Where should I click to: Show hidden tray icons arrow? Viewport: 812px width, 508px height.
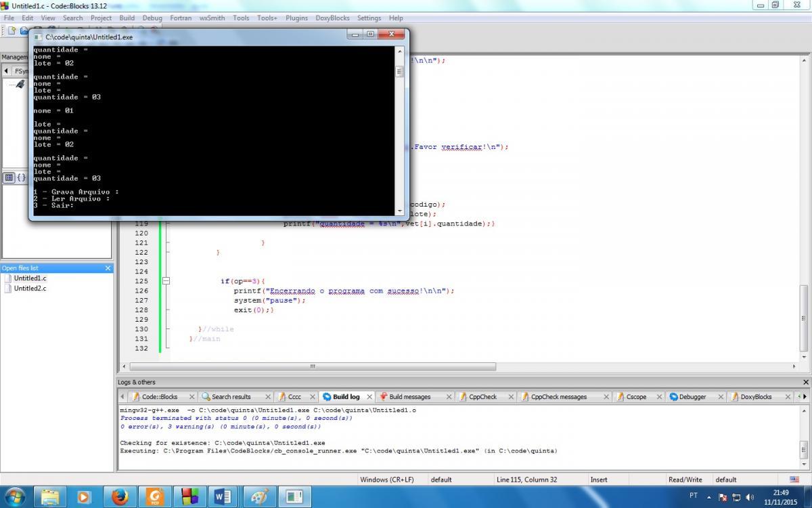[709, 497]
